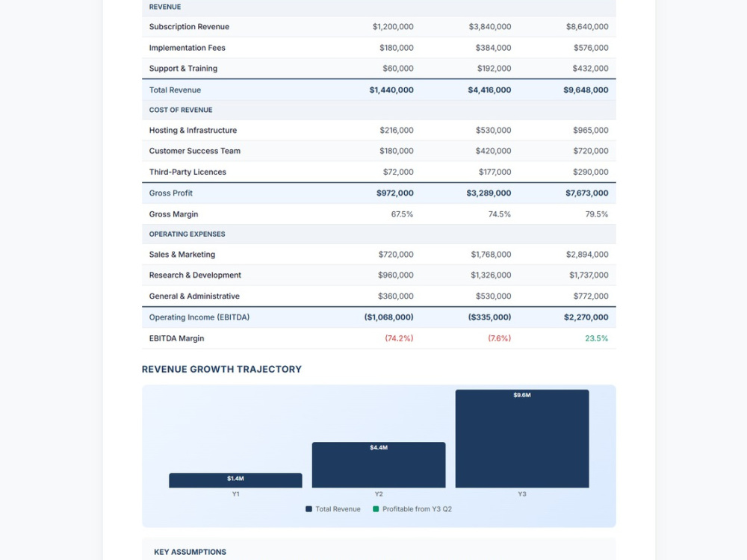This screenshot has height=560, width=747.
Task: Select the $1,440,000 total revenue value
Action: pyautogui.click(x=391, y=90)
